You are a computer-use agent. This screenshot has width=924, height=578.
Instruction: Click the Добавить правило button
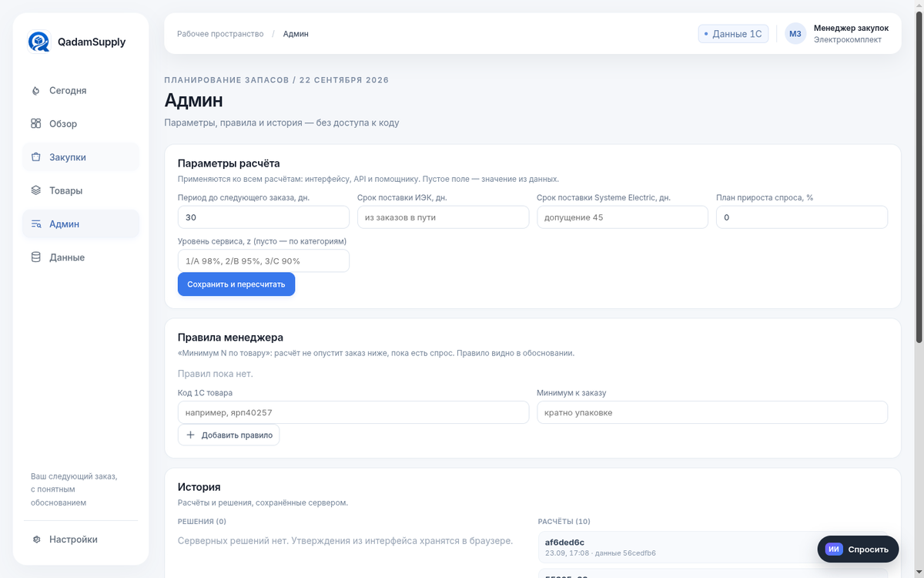(x=229, y=435)
